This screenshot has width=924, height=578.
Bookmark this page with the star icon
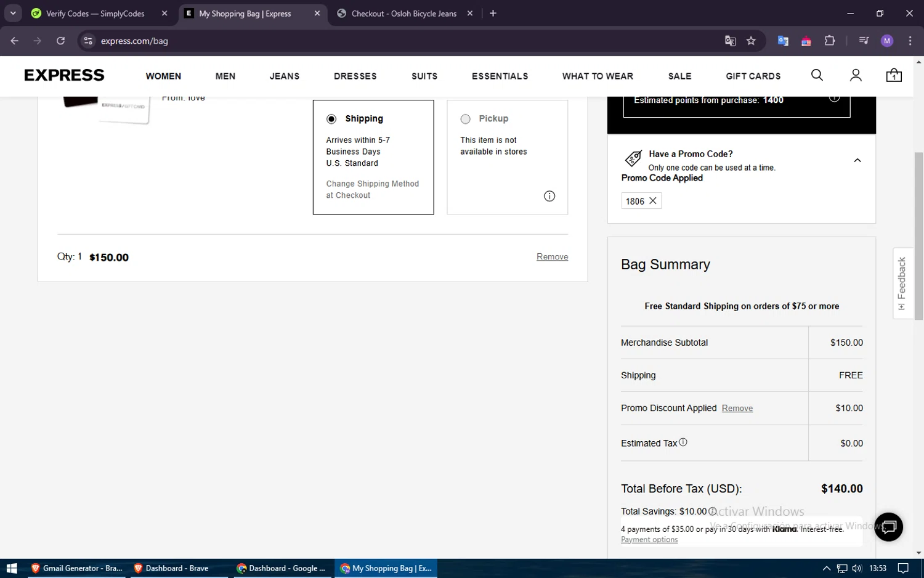[x=751, y=41]
